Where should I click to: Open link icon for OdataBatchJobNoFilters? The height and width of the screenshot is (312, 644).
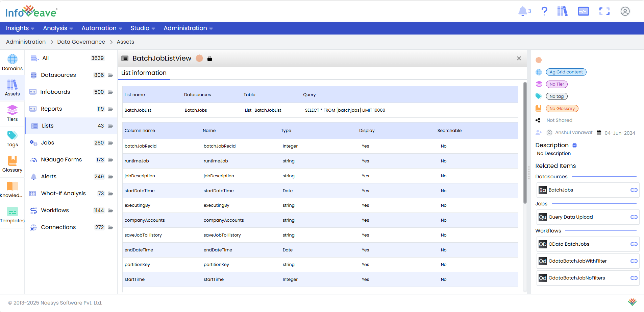[634, 278]
